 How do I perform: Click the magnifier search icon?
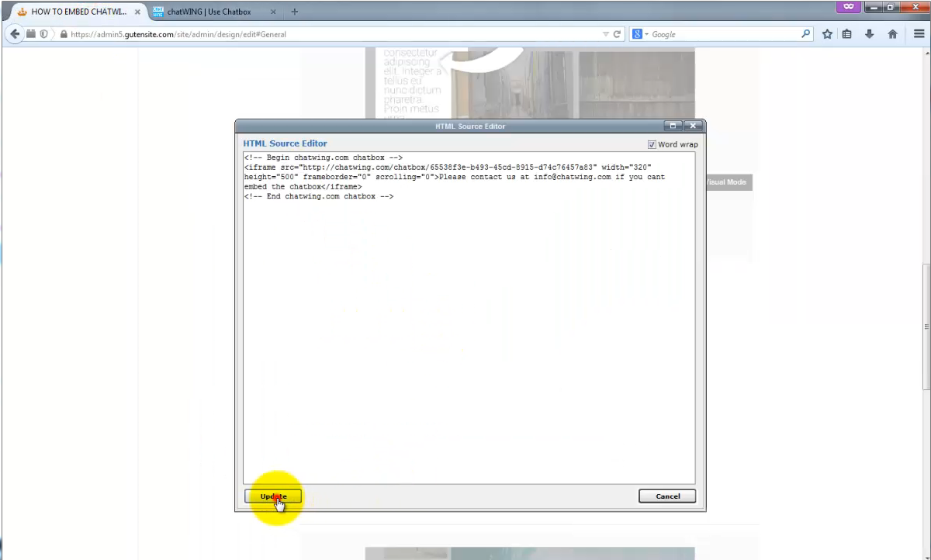[806, 34]
